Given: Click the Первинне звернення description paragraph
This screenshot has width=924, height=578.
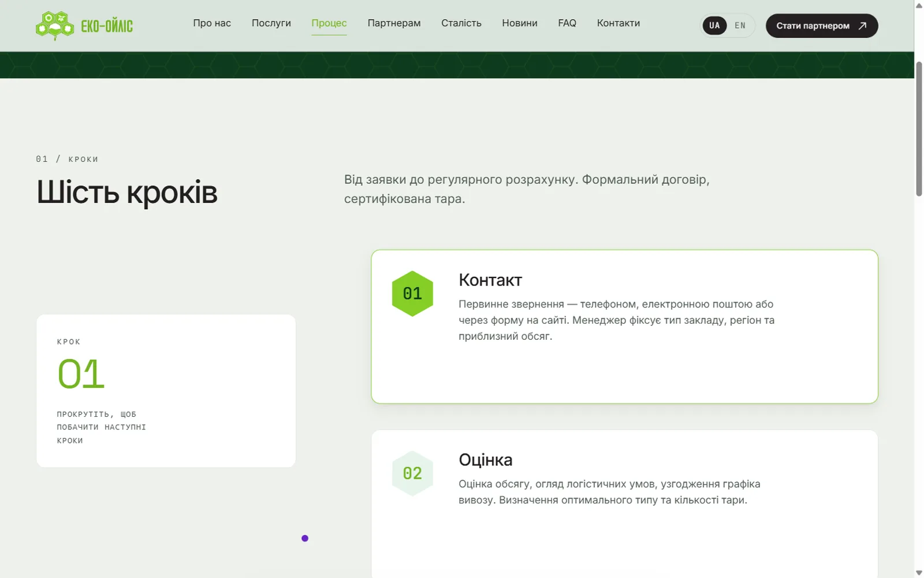Looking at the screenshot, I should click(x=616, y=320).
